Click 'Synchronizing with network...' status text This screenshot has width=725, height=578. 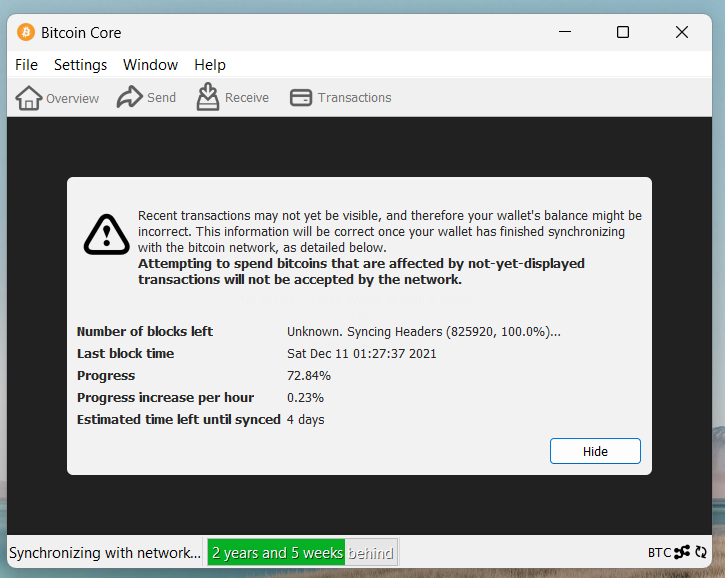click(x=105, y=553)
